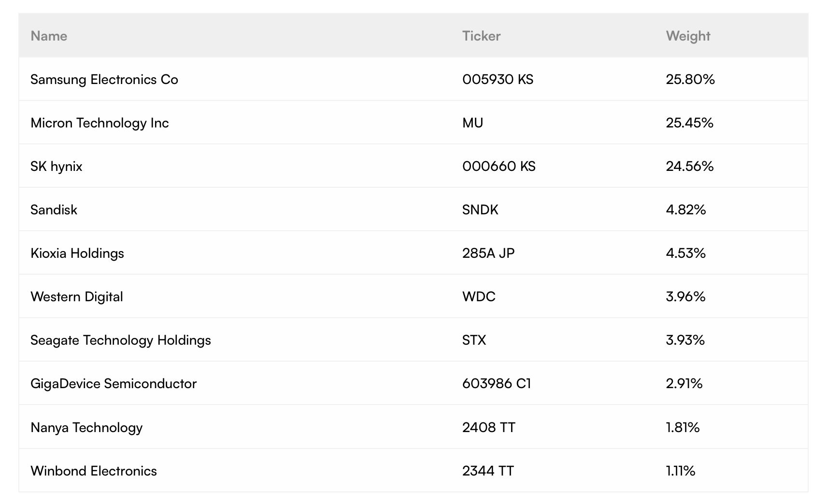Viewport: 827px width, 504px height.
Task: Select the SK hynix holding name
Action: tap(57, 167)
